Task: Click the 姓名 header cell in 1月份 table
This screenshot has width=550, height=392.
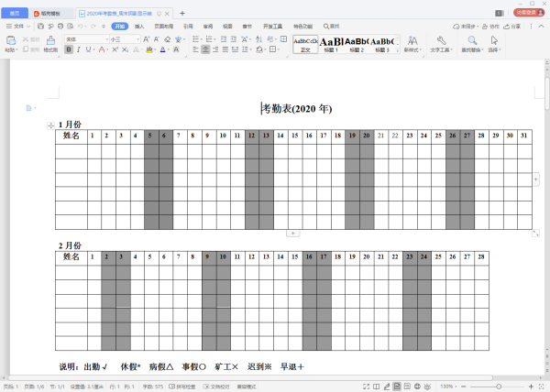Action: click(x=71, y=136)
